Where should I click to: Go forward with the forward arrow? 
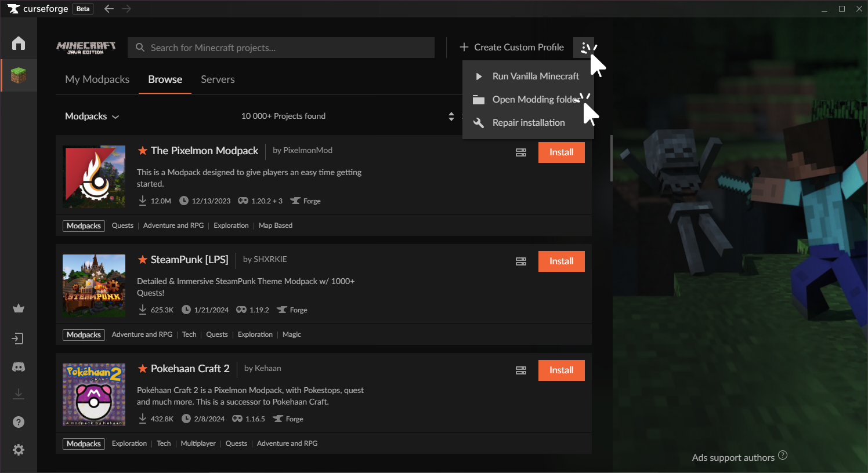pos(126,9)
